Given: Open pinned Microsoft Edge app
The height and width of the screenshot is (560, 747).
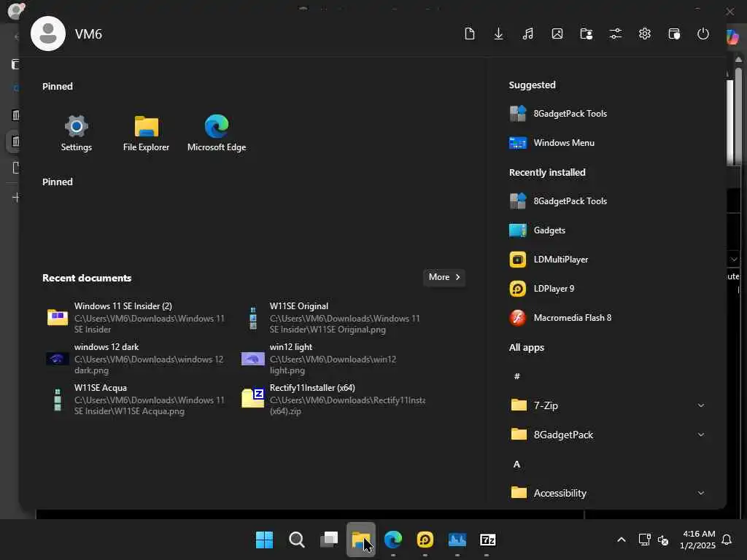Looking at the screenshot, I should [x=217, y=133].
